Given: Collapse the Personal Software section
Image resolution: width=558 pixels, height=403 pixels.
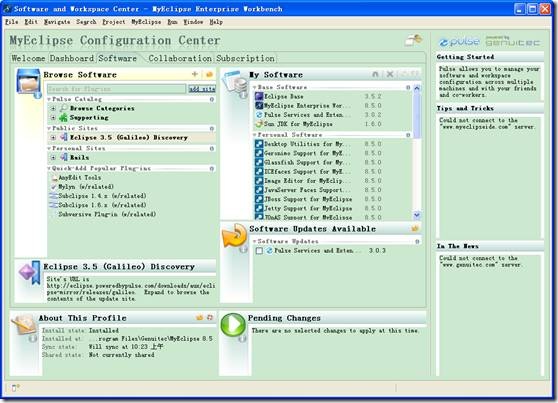Looking at the screenshot, I should [254, 135].
